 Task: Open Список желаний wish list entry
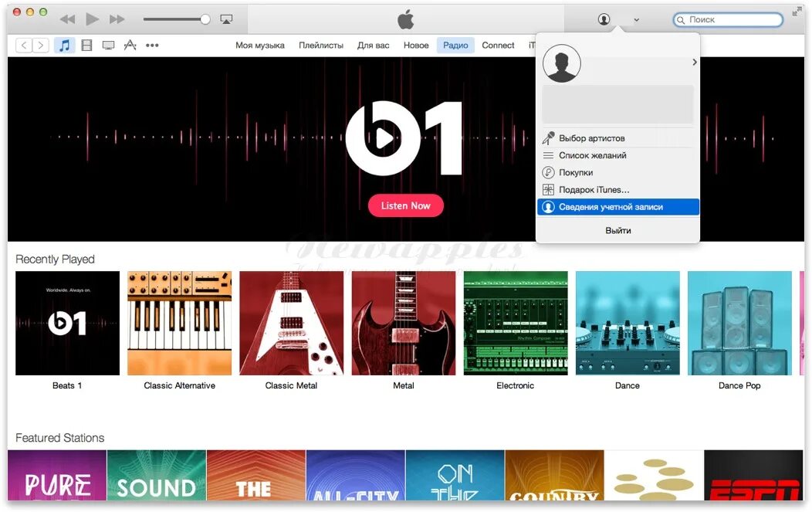pos(617,155)
